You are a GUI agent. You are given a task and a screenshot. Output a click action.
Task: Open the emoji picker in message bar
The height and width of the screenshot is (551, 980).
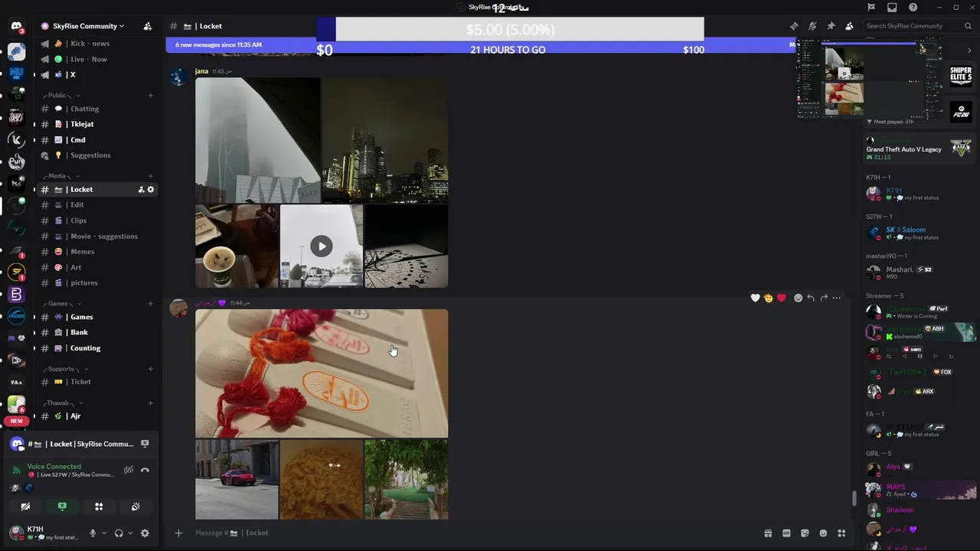tap(823, 533)
